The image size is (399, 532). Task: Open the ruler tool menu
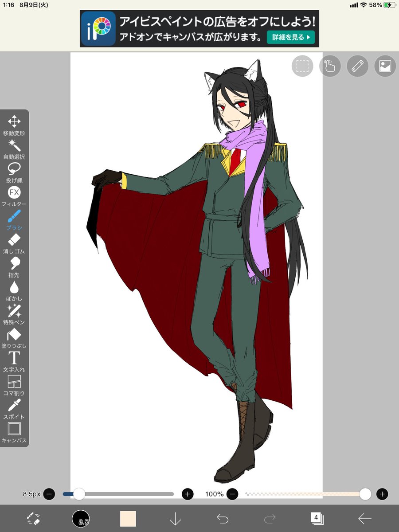(x=357, y=66)
